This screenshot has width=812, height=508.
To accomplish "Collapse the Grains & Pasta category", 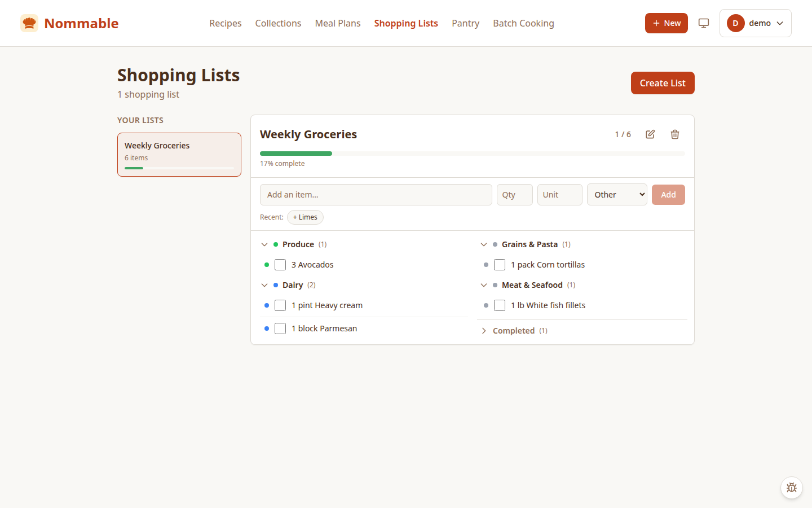I will 484,244.
